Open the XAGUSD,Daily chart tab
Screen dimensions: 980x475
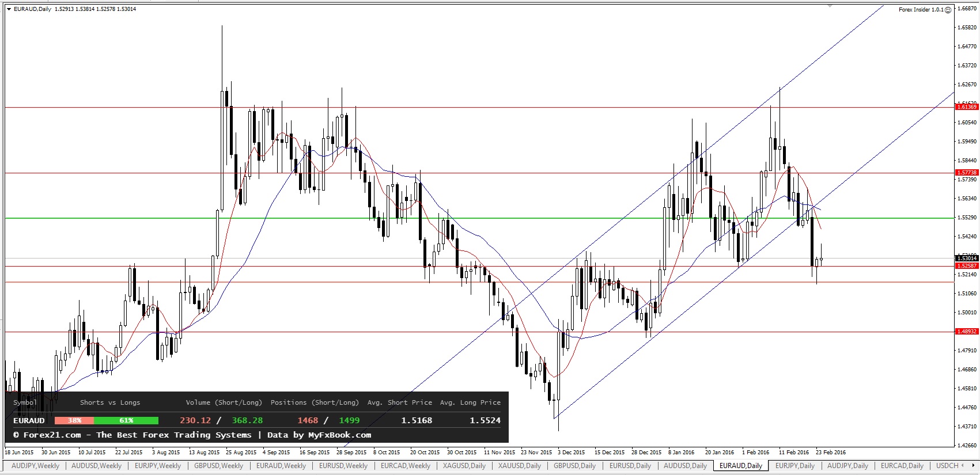(464, 466)
